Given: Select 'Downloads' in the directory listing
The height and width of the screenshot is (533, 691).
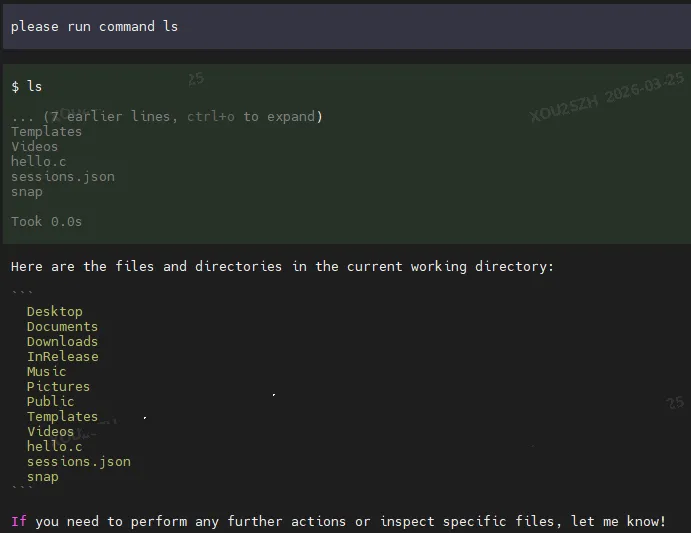Looking at the screenshot, I should (x=62, y=342).
